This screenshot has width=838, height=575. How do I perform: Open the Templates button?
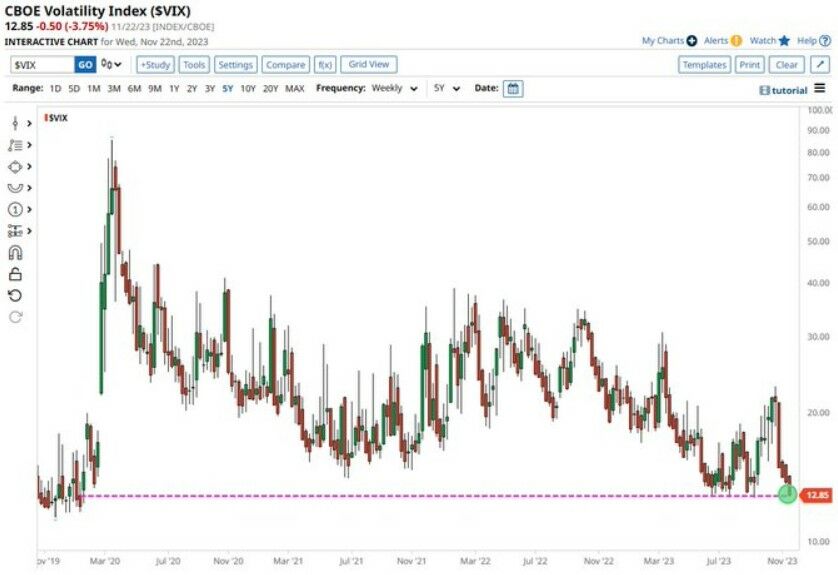[x=704, y=65]
